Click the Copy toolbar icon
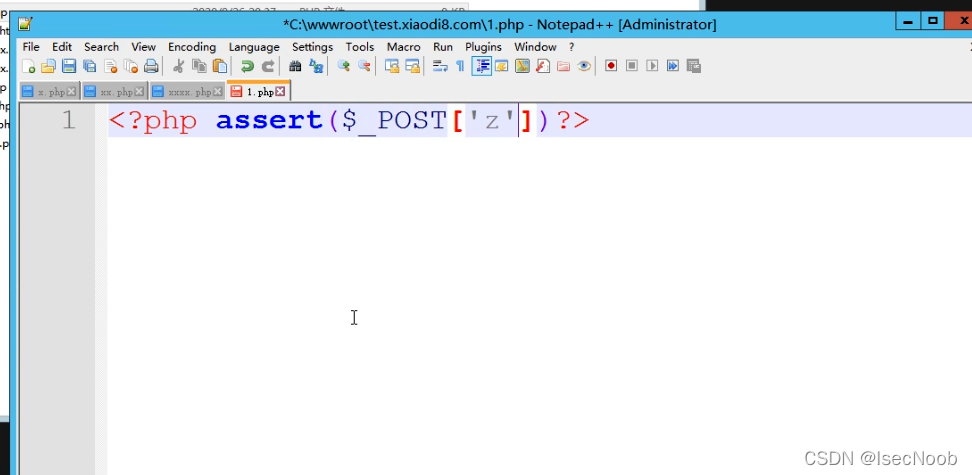 (x=199, y=66)
